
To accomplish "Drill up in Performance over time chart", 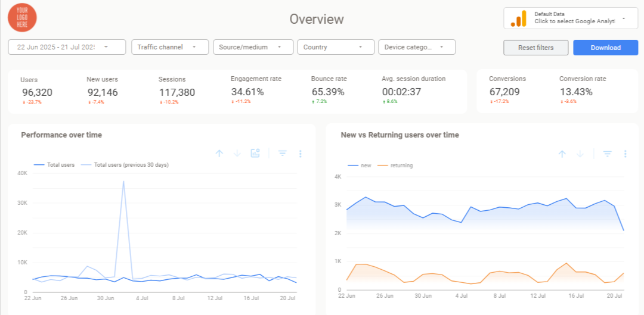I will 219,154.
